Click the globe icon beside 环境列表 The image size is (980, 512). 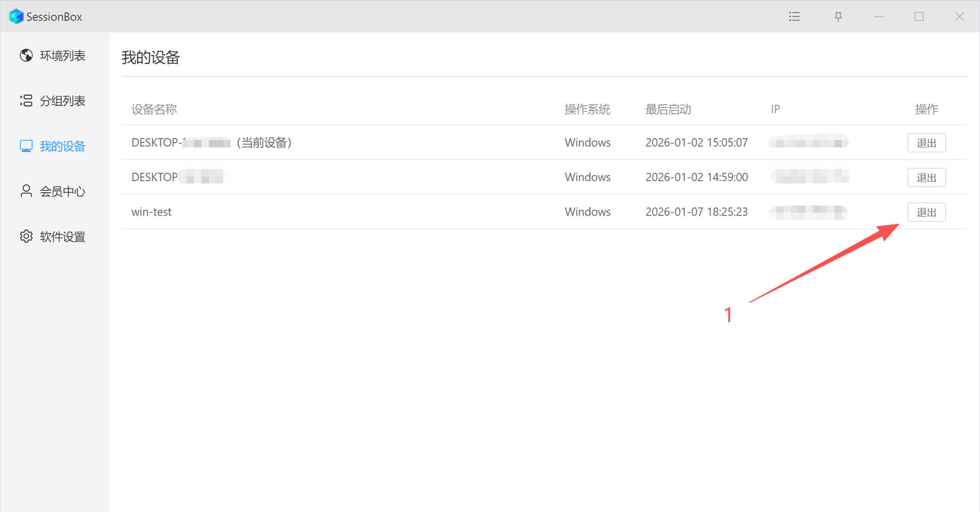pyautogui.click(x=26, y=55)
